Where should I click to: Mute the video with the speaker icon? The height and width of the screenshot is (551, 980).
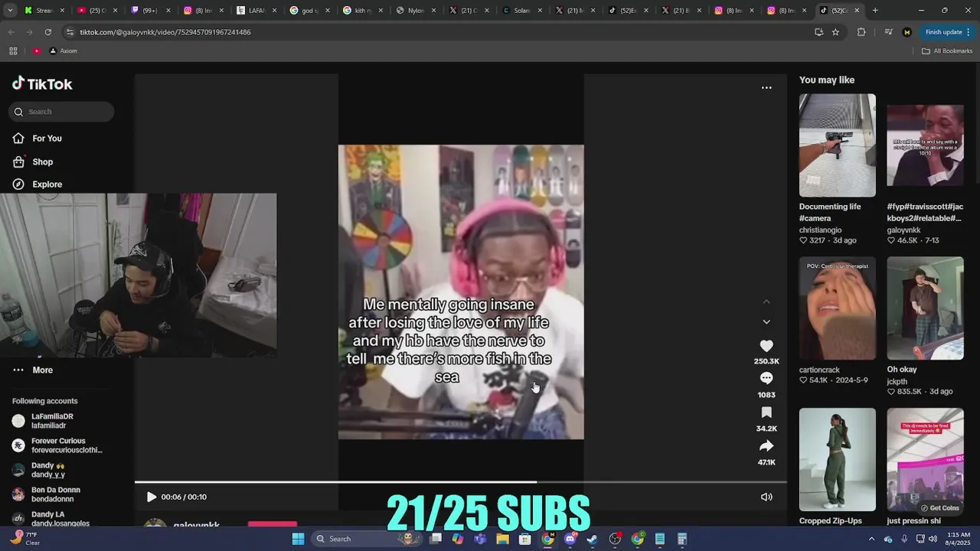click(x=766, y=497)
